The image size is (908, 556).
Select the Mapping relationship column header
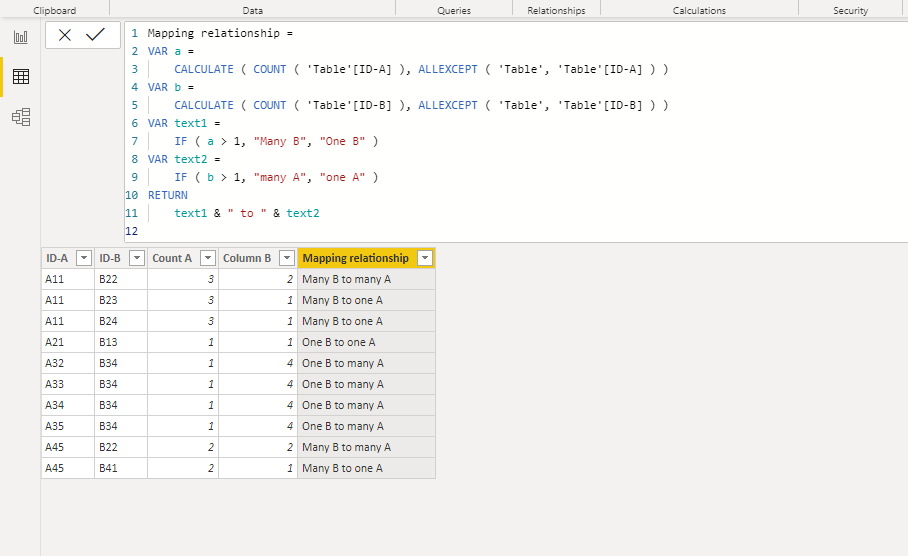[356, 258]
